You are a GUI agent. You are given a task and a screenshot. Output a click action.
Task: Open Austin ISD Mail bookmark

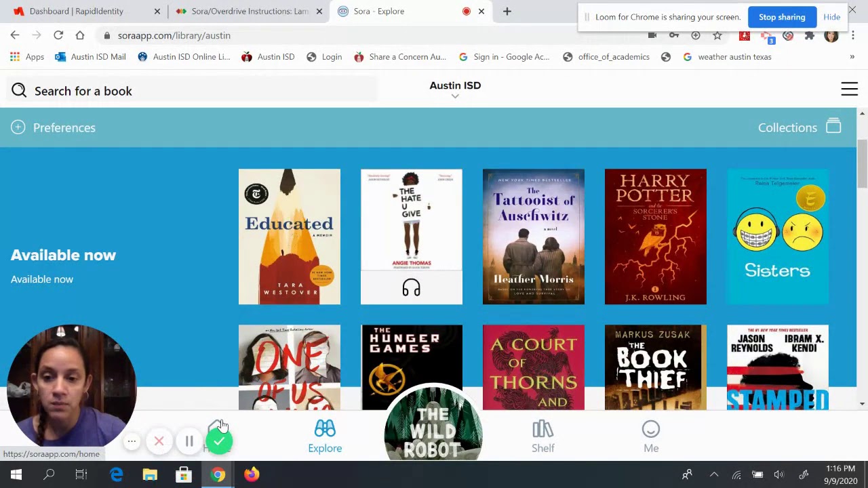click(90, 57)
